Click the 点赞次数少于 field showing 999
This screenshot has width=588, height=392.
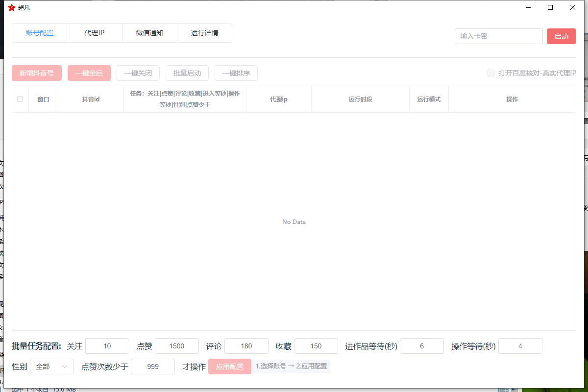coord(153,366)
